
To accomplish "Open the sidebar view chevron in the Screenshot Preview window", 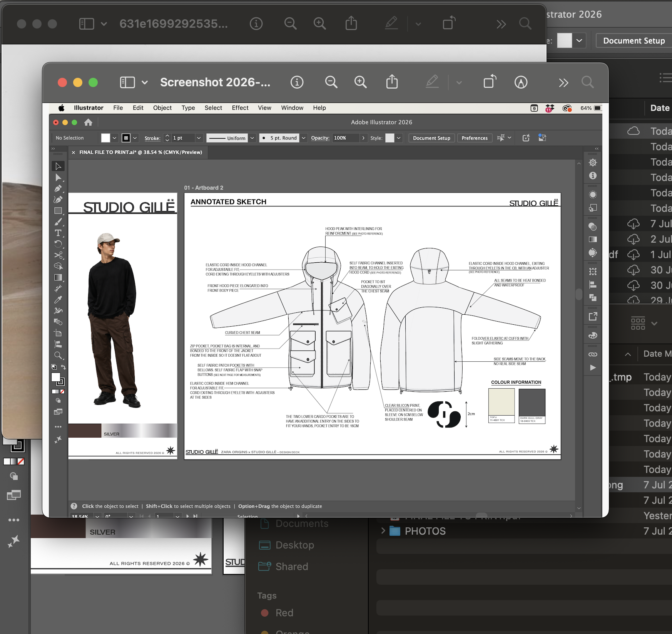I will coord(145,82).
